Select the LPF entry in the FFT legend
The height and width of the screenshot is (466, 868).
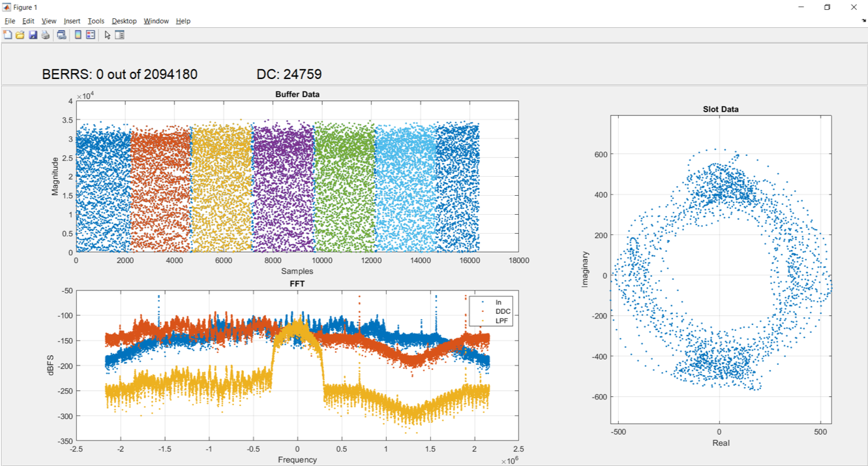point(502,320)
